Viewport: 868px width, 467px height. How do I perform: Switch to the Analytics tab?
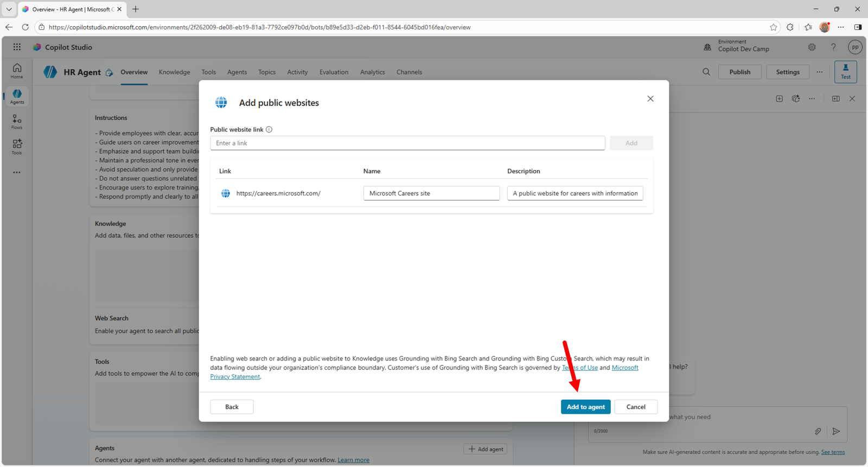373,72
